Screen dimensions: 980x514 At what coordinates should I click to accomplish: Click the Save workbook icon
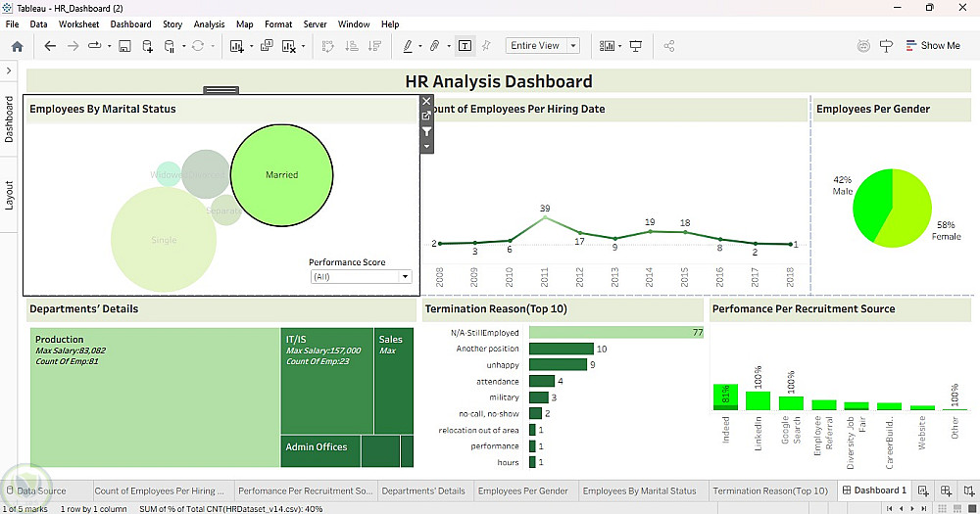(x=124, y=46)
